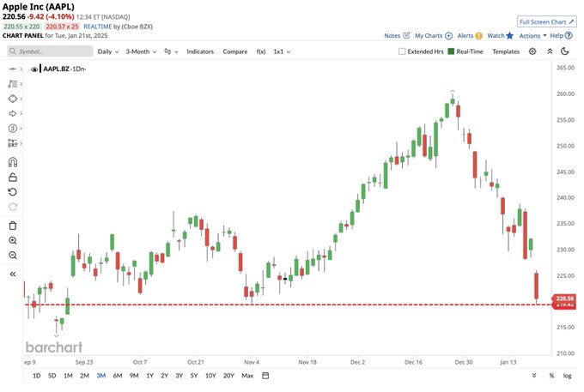Expand the shapes tool options arrow
Viewport: 584px width, 392px height.
click(21, 99)
